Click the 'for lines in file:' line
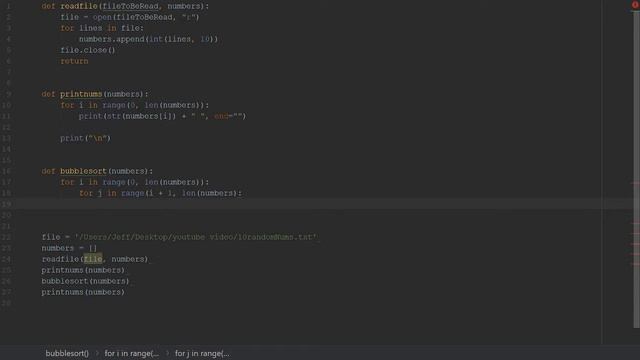The height and width of the screenshot is (360, 640). click(x=102, y=28)
